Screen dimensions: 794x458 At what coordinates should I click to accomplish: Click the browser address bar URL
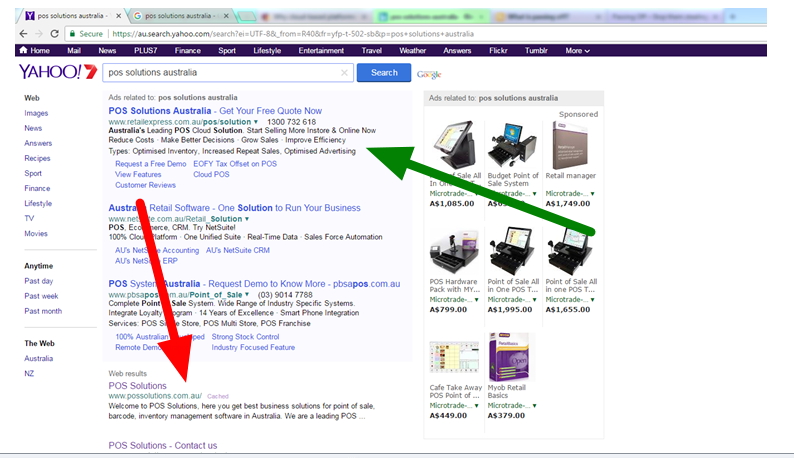(293, 34)
